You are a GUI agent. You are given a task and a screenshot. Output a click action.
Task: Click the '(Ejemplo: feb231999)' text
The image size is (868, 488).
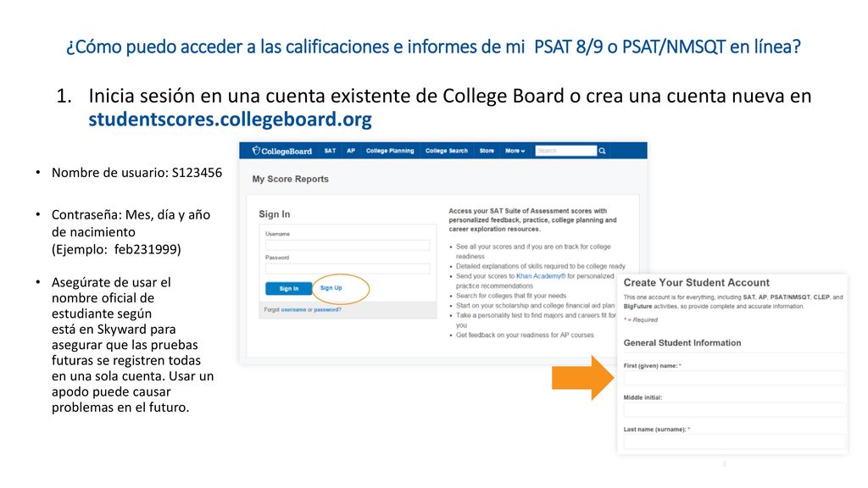(x=116, y=250)
